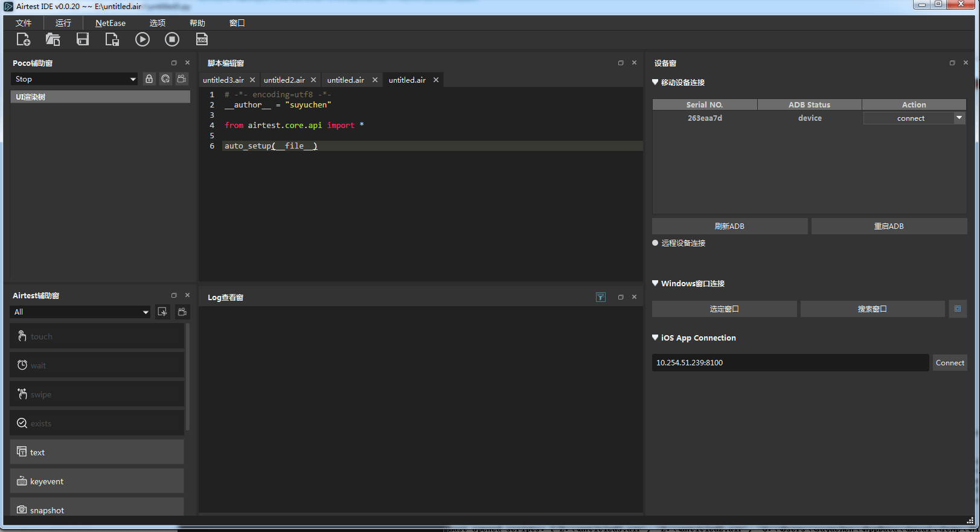Screen dimensions: 980x532
Task: Click the keyevent action button
Action: pos(97,481)
